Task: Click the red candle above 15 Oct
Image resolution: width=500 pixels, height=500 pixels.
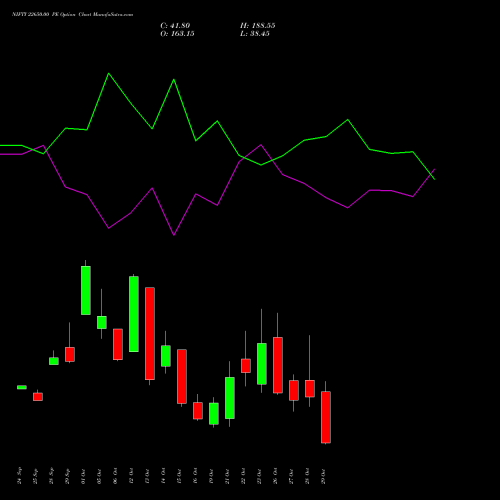Action: tap(182, 376)
